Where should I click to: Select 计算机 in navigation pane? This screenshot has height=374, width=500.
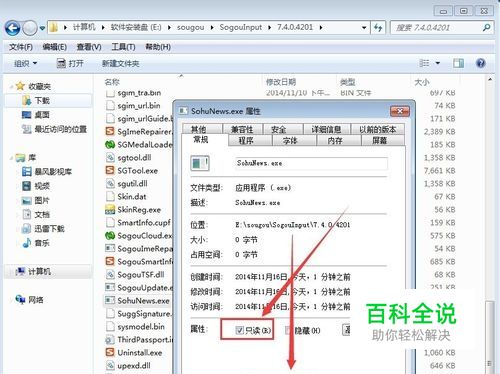39,272
